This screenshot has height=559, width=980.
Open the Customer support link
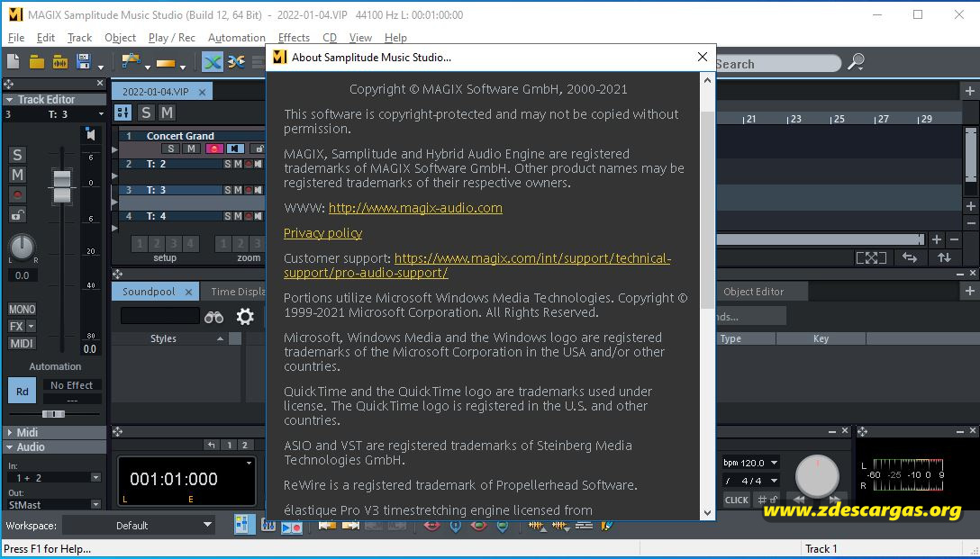tap(476, 266)
